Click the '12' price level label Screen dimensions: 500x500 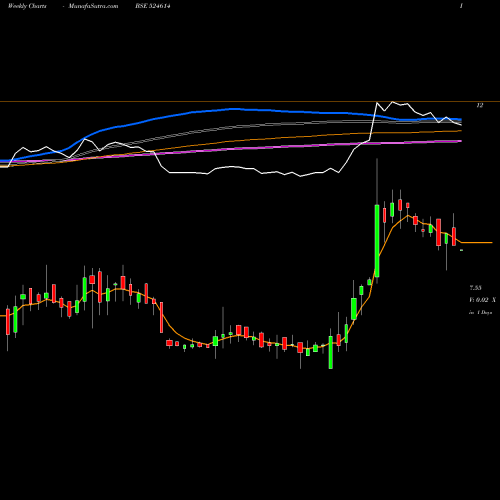(480, 105)
